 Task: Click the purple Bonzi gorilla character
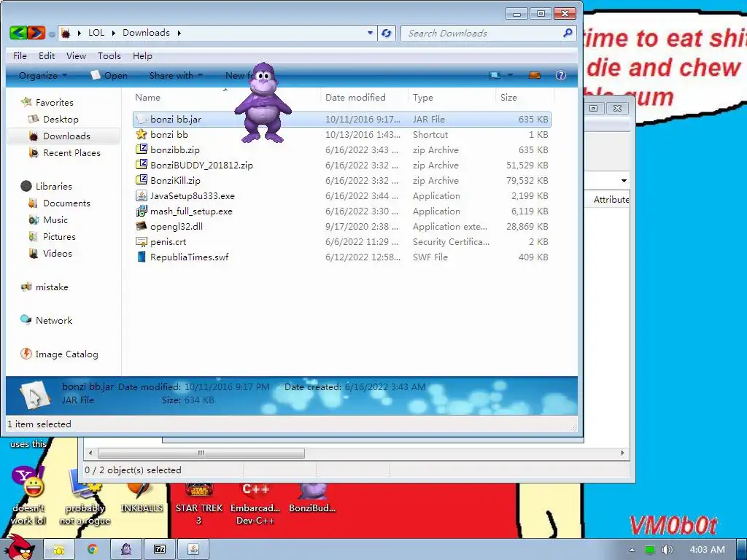point(263,103)
